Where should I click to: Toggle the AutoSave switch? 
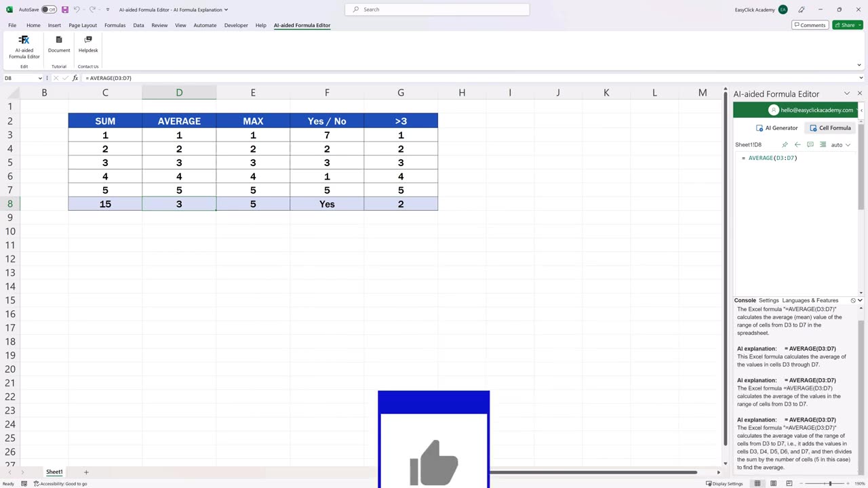49,9
